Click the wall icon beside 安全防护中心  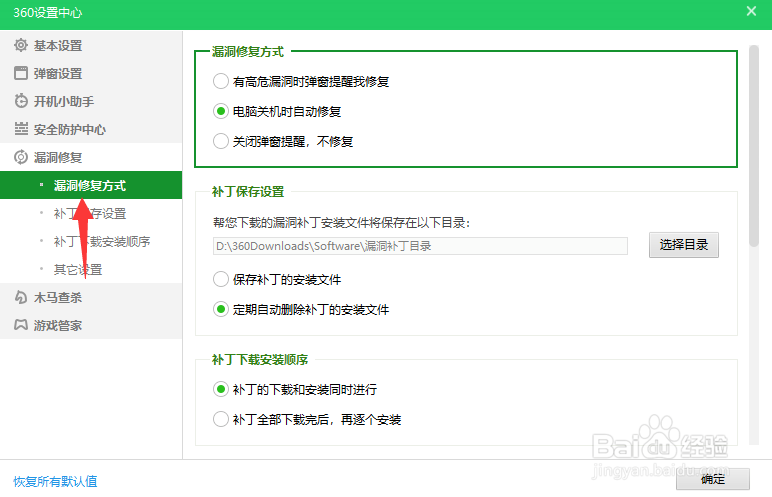click(x=21, y=129)
